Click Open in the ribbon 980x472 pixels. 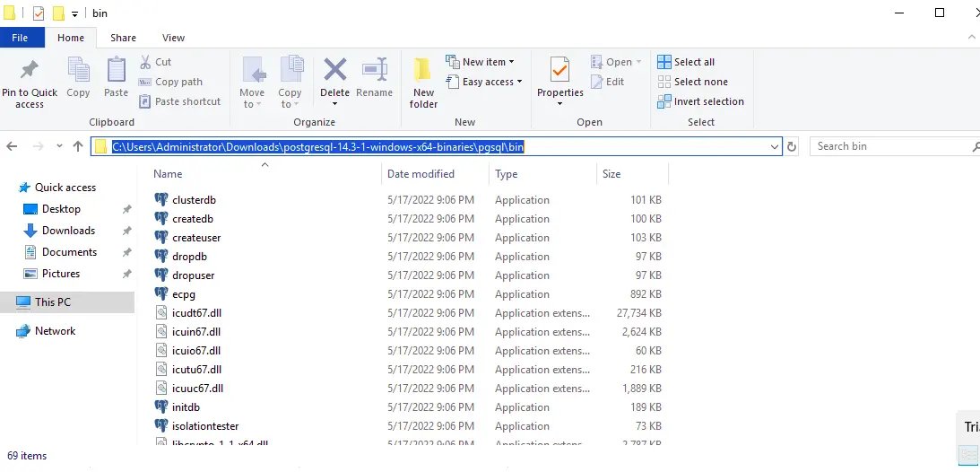616,62
